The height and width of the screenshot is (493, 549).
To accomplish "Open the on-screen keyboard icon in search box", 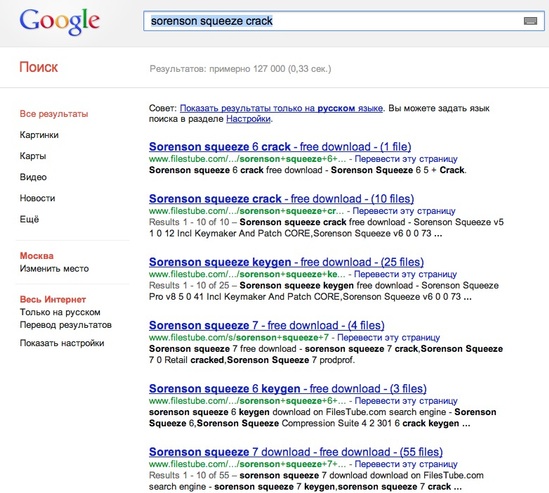I will (530, 21).
